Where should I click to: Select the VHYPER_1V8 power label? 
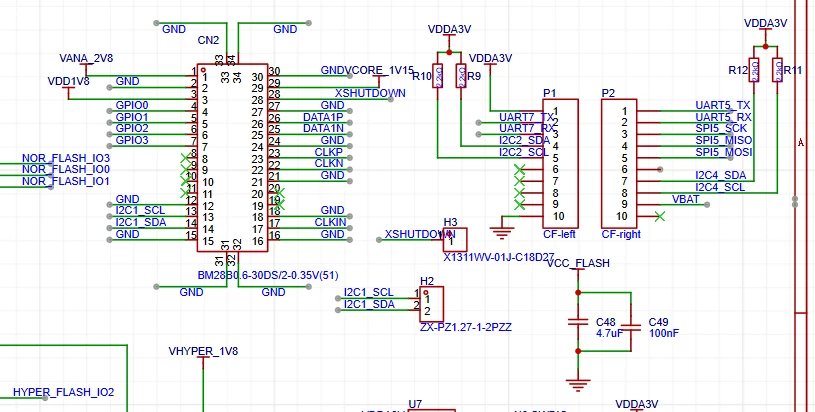(x=203, y=351)
